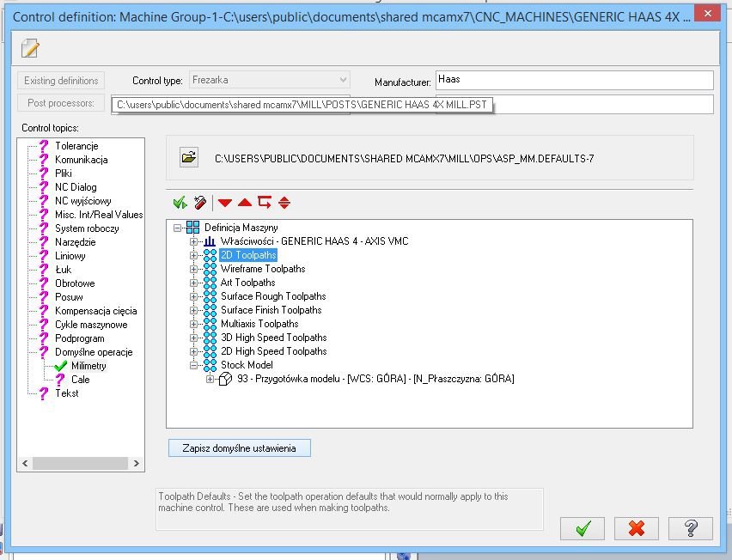Select the NC Dialog control topic
Viewport: 732px width, 560px height.
click(76, 187)
